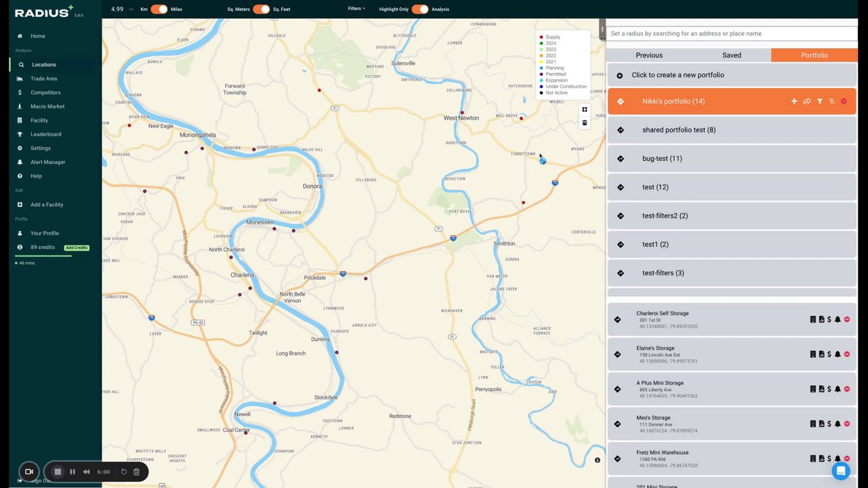Toggle Highlight Only / Analysis switch
This screenshot has width=868, height=488.
(x=420, y=9)
